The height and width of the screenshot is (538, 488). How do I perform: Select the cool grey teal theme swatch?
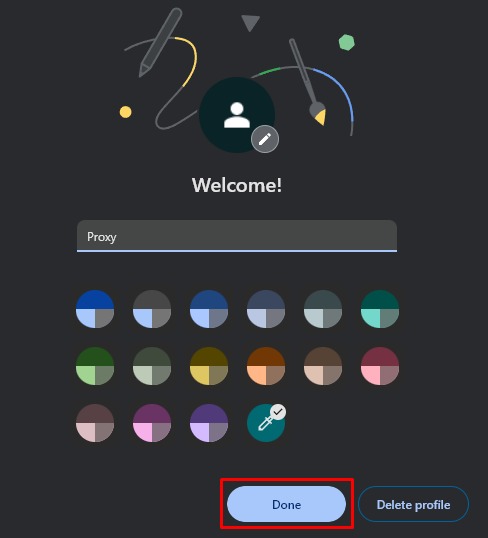pos(323,309)
